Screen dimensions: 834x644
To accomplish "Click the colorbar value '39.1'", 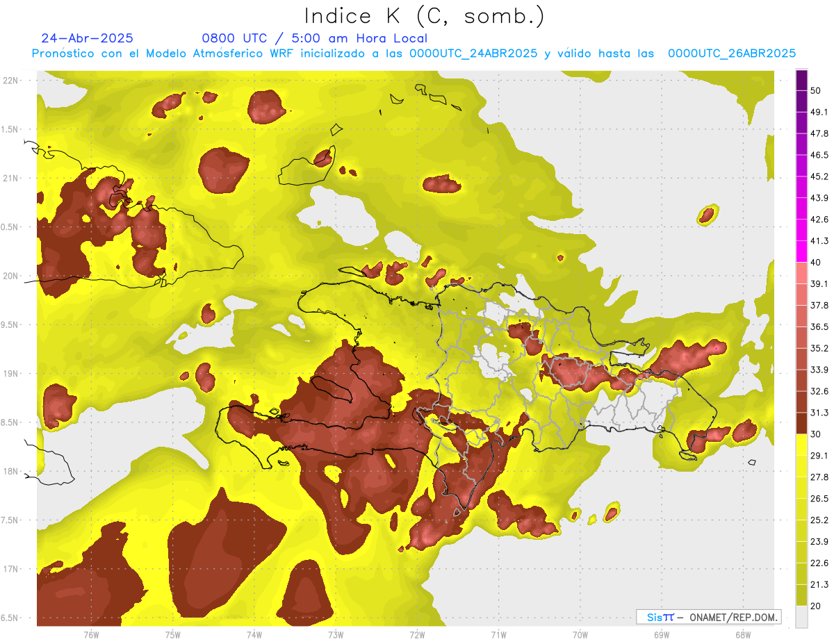I will click(x=819, y=283).
